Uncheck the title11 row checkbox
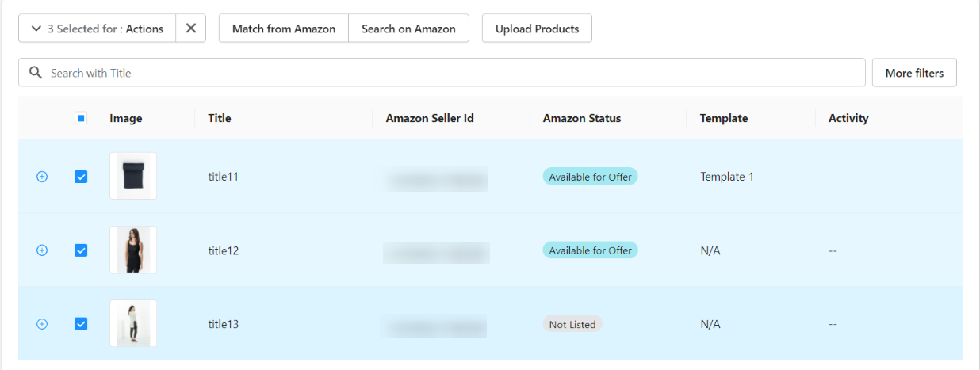This screenshot has width=980, height=370. point(81,177)
